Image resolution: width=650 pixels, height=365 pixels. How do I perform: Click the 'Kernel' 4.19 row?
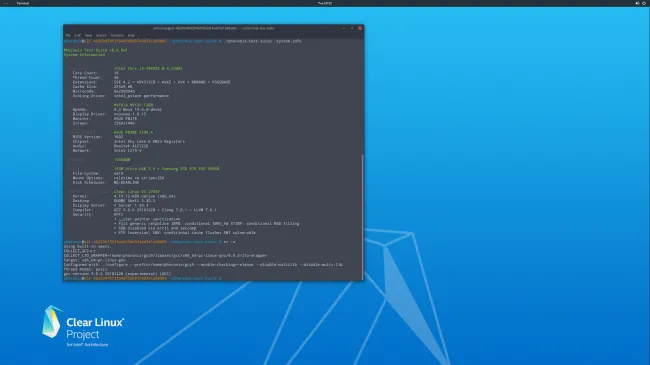pyautogui.click(x=124, y=196)
